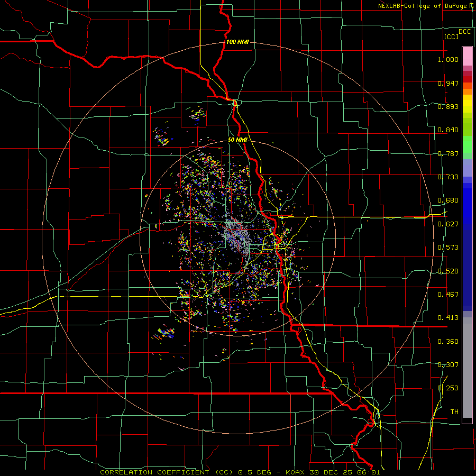Viewport: 476px width, 476px height.
Task: Click the 50 NMI range ring label
Action: 237,140
